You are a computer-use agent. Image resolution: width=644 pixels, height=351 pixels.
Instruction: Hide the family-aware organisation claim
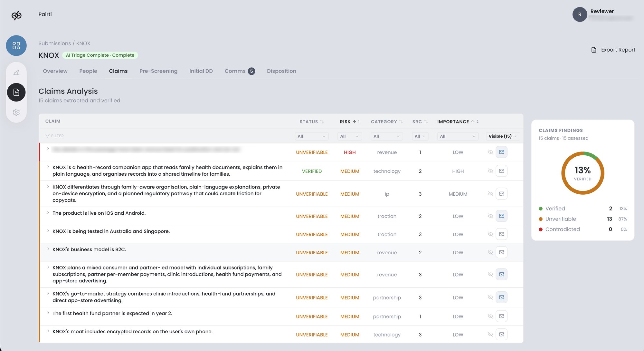[x=490, y=194]
